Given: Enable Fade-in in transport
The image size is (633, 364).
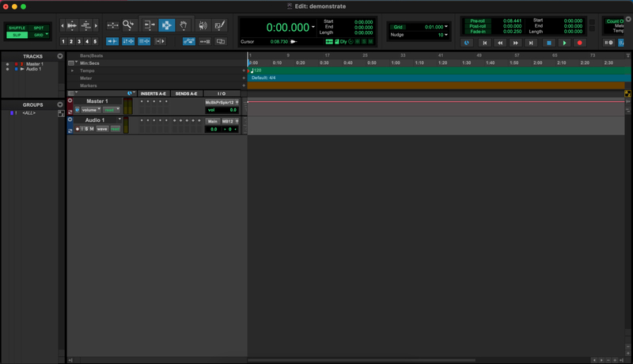Looking at the screenshot, I should pos(478,32).
